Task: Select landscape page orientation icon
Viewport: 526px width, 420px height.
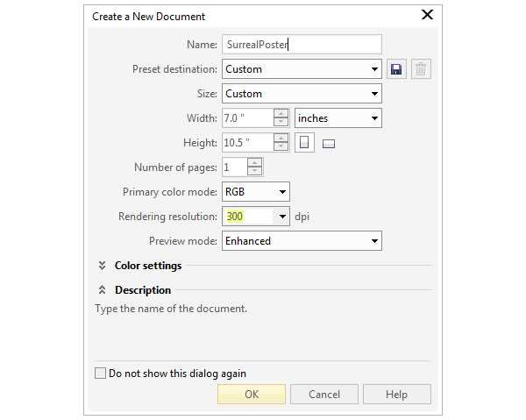Action: (x=329, y=144)
